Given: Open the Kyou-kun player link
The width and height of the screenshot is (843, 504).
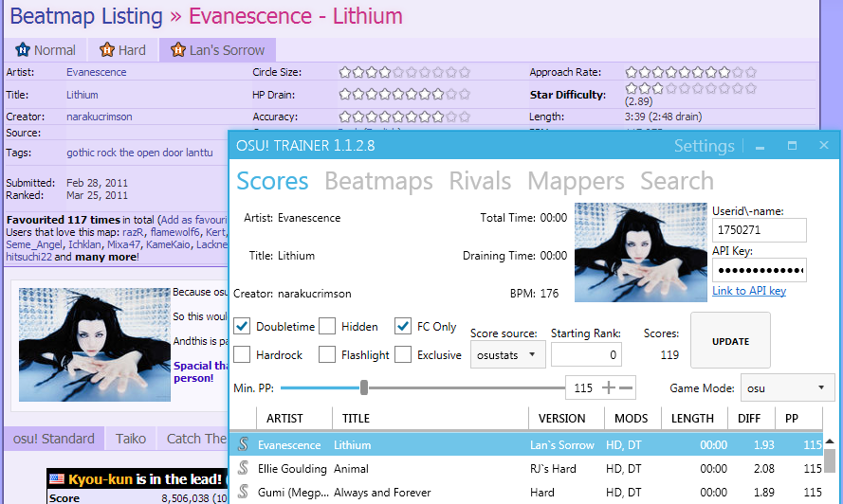Looking at the screenshot, I should pos(100,478).
